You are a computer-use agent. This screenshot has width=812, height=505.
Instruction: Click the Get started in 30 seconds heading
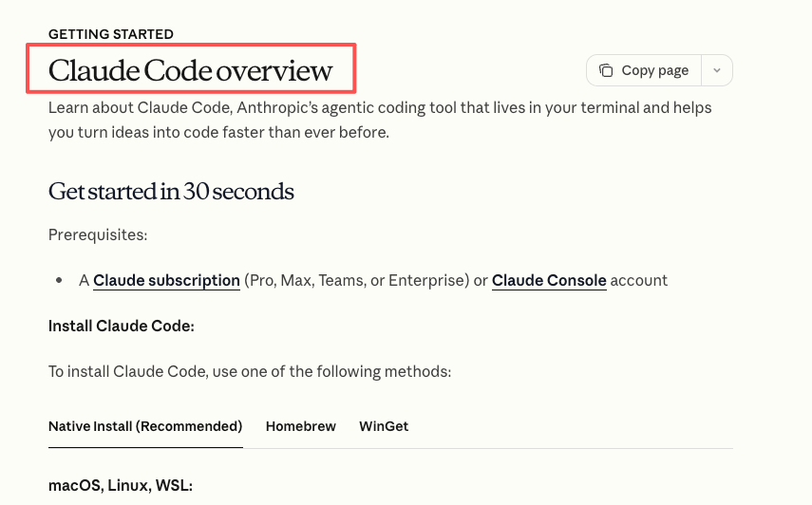171,192
